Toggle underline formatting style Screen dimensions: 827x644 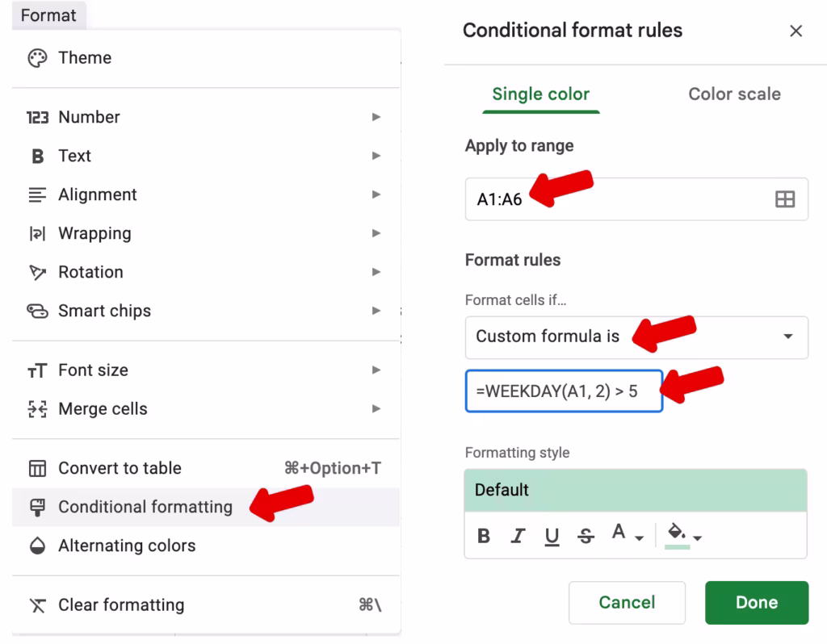point(552,535)
